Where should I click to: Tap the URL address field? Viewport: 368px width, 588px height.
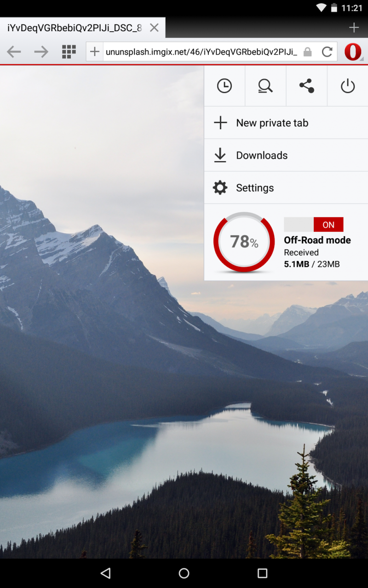click(x=201, y=52)
